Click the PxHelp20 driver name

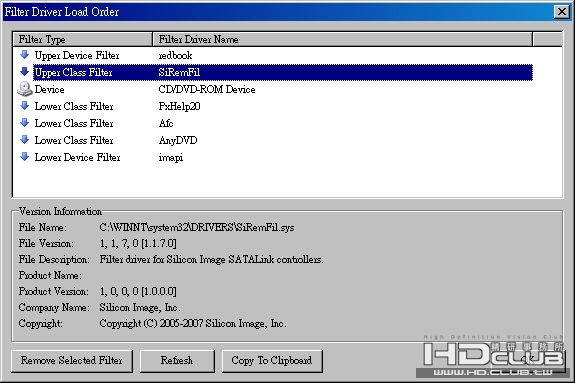click(179, 106)
